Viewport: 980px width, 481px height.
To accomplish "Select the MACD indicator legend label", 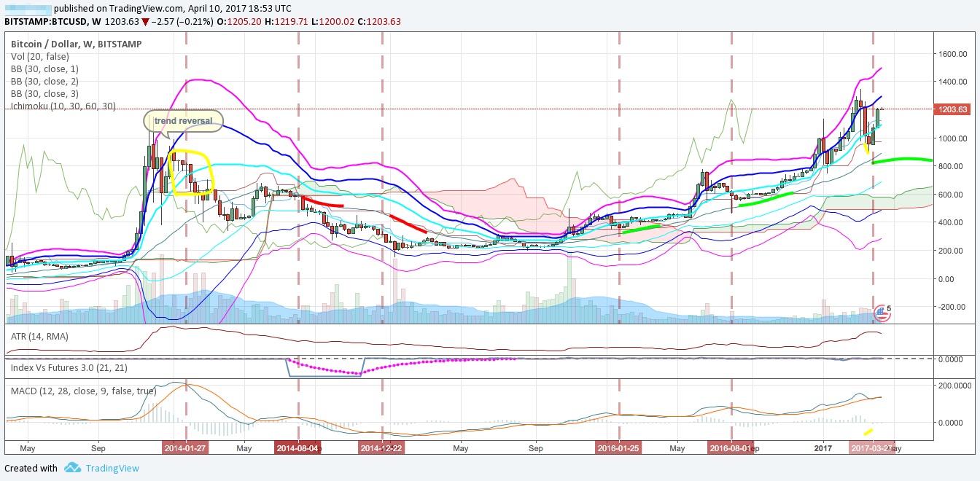I will point(83,391).
